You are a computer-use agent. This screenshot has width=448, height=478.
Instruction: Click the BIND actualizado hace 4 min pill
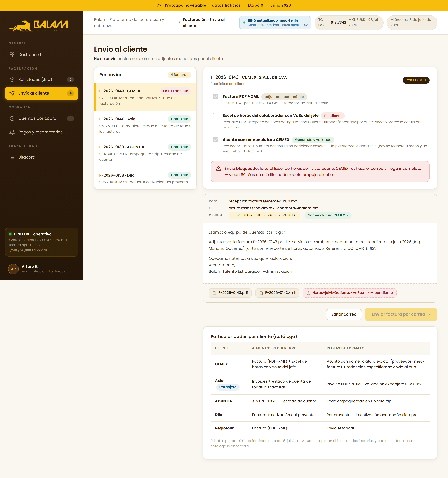(275, 23)
